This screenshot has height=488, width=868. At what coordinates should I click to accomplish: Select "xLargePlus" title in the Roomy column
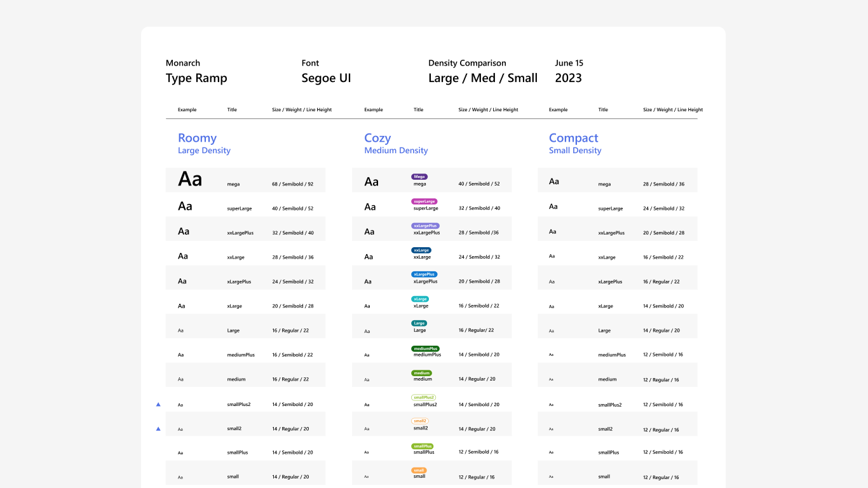pyautogui.click(x=239, y=281)
